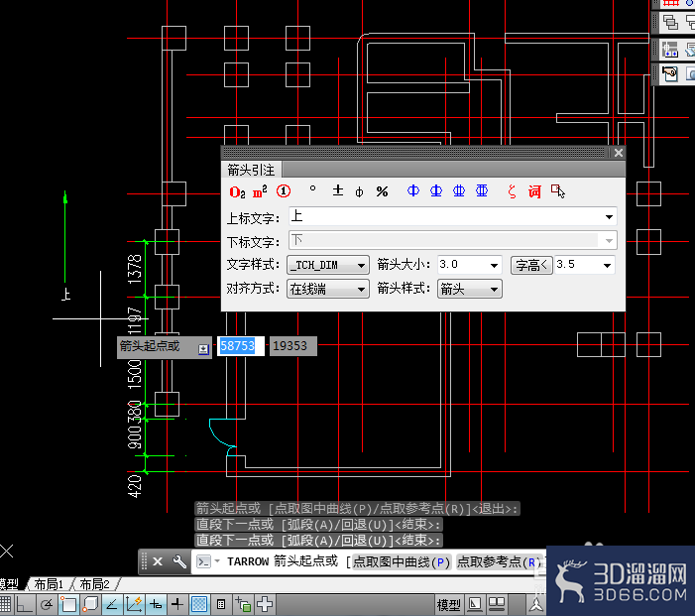Toggle annotation monitor plus icon
The height and width of the screenshot is (616, 695).
[265, 604]
